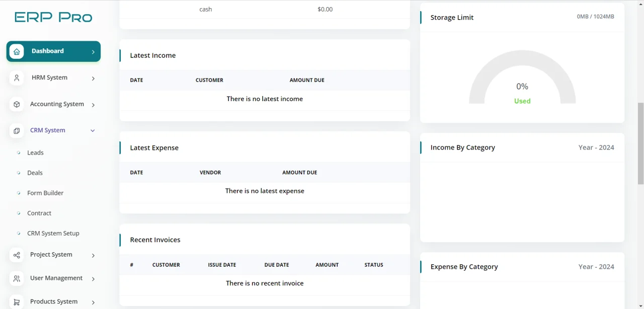Click the 'cash' table cell
Screen dimensions: 644x309
[206, 9]
